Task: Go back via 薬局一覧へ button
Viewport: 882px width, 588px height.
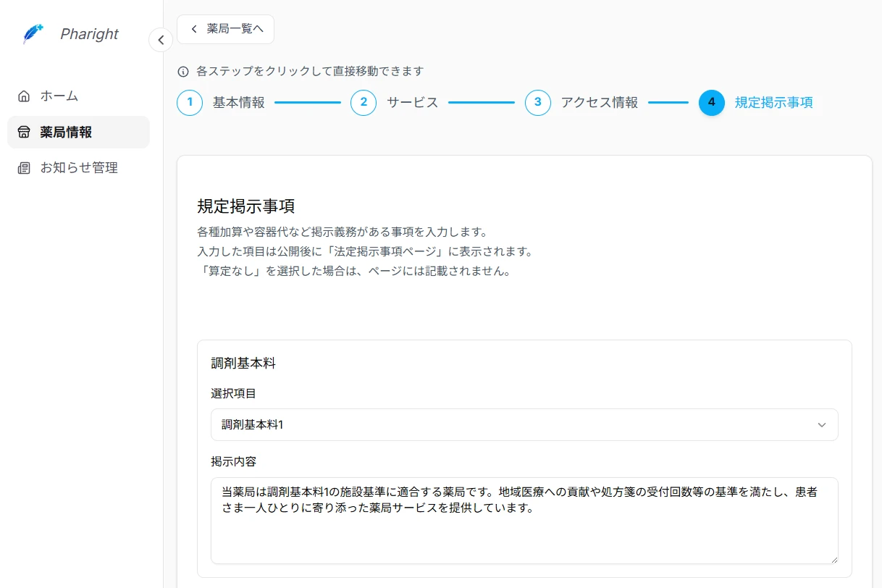Action: pos(225,29)
